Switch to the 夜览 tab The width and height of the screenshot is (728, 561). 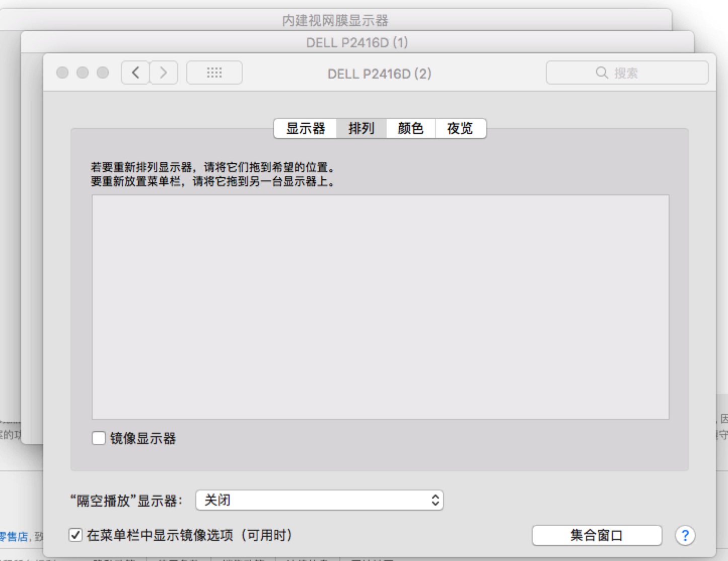[460, 128]
